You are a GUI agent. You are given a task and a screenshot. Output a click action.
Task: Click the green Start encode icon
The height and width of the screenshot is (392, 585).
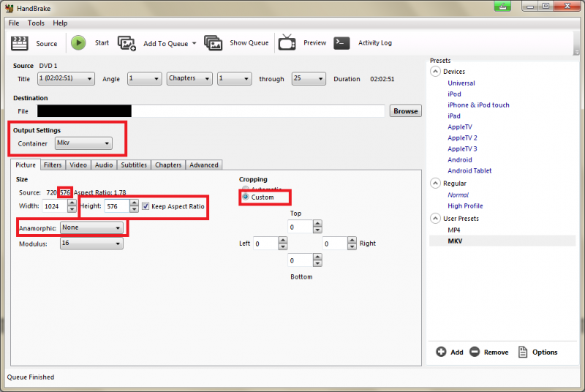point(78,43)
